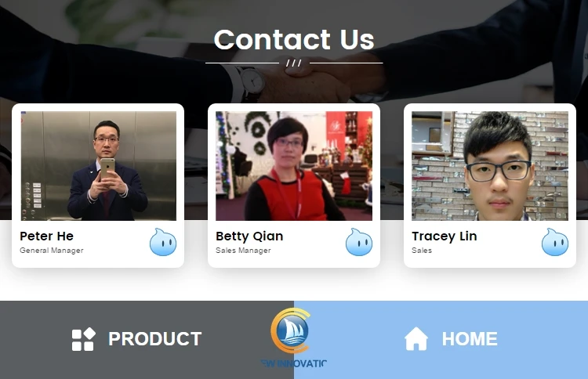The height and width of the screenshot is (379, 588).
Task: Select the Tracey Lin name text
Action: tap(445, 236)
